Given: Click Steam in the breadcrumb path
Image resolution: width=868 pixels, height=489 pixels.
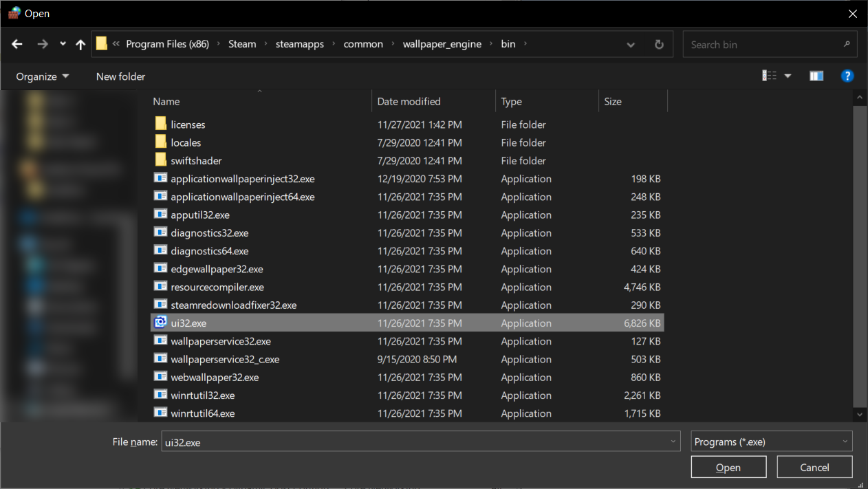Looking at the screenshot, I should point(242,44).
